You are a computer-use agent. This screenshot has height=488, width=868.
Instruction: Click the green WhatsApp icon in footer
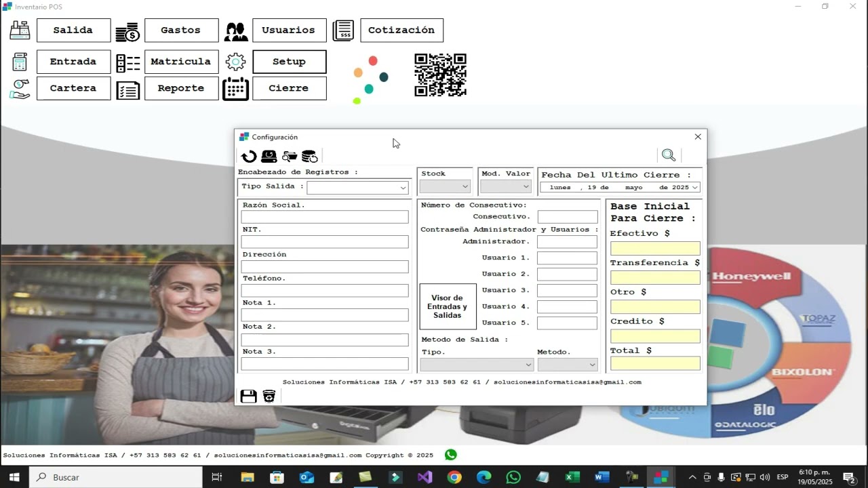tap(451, 455)
